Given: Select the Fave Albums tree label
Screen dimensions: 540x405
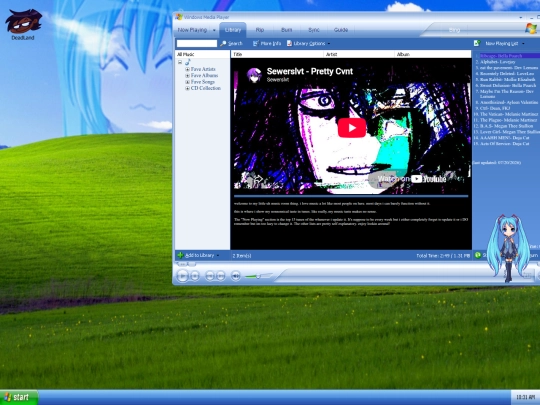Looking at the screenshot, I should (x=204, y=75).
